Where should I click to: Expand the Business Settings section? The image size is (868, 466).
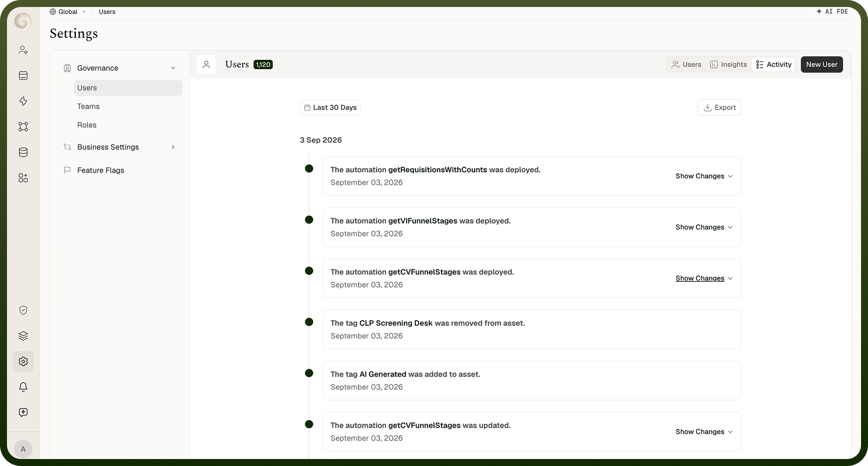[x=120, y=147]
